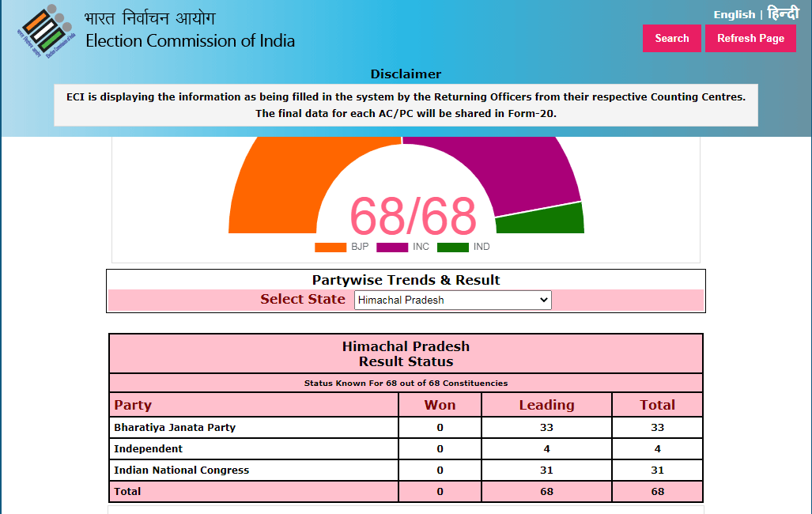This screenshot has width=812, height=514.
Task: Click the purple INC legend swatch
Action: point(392,248)
